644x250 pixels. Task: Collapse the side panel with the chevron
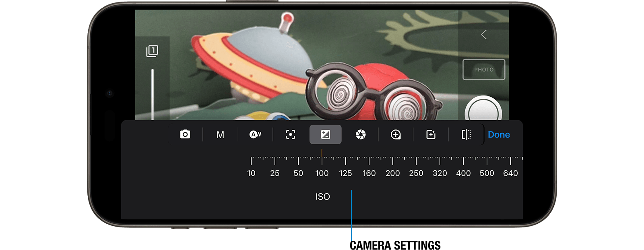coord(484,35)
